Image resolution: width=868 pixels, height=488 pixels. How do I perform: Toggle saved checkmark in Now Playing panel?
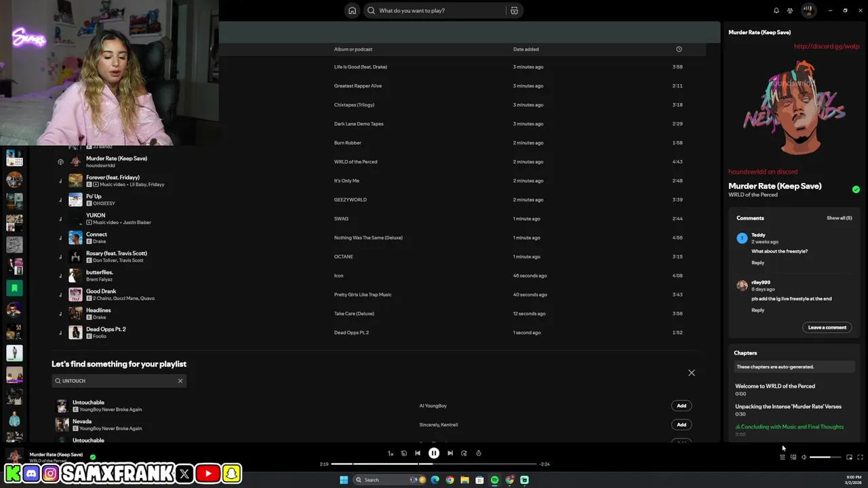tap(856, 190)
